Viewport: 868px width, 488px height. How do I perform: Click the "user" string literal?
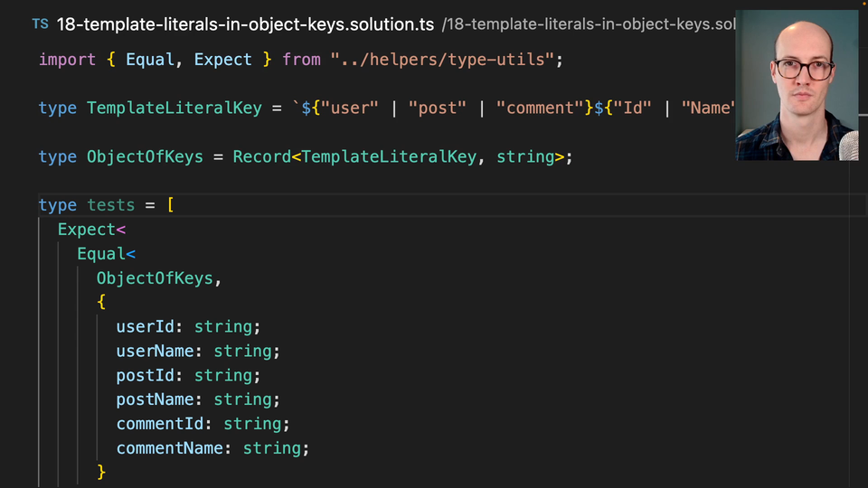(351, 108)
